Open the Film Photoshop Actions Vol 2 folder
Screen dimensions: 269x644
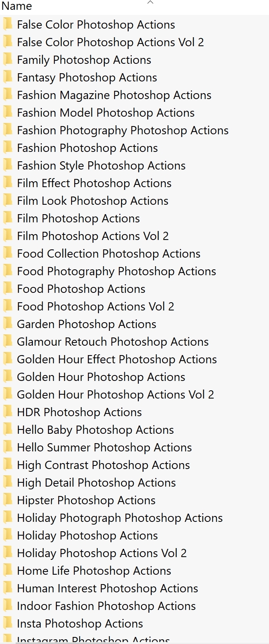point(93,236)
